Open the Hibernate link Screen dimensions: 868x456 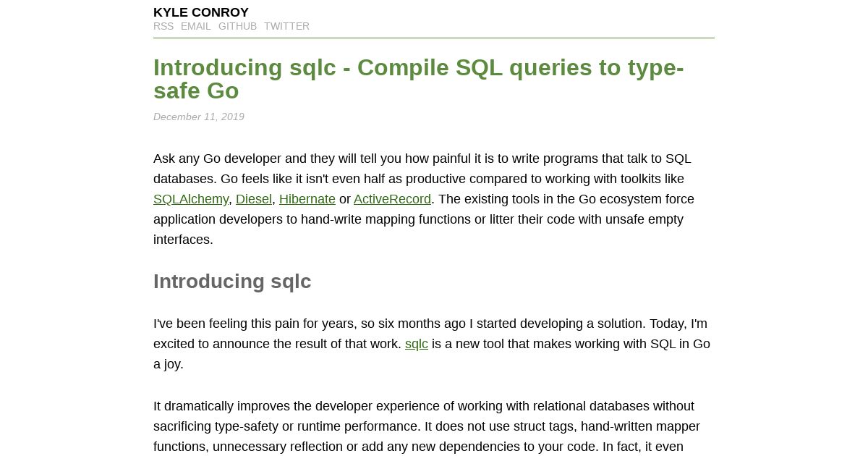pos(307,199)
